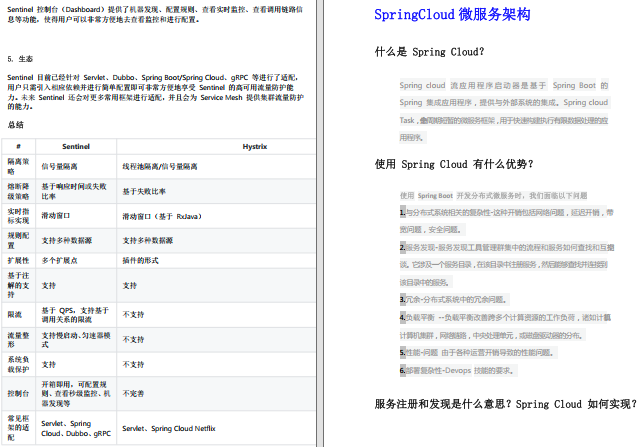Click the "规则配置" row label
Image resolution: width=644 pixels, height=447 pixels.
tap(18, 240)
